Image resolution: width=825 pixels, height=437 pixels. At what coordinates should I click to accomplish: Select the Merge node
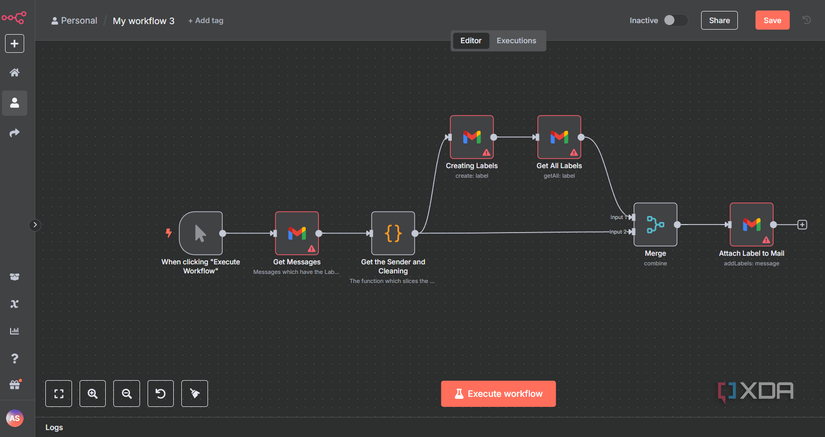(656, 225)
